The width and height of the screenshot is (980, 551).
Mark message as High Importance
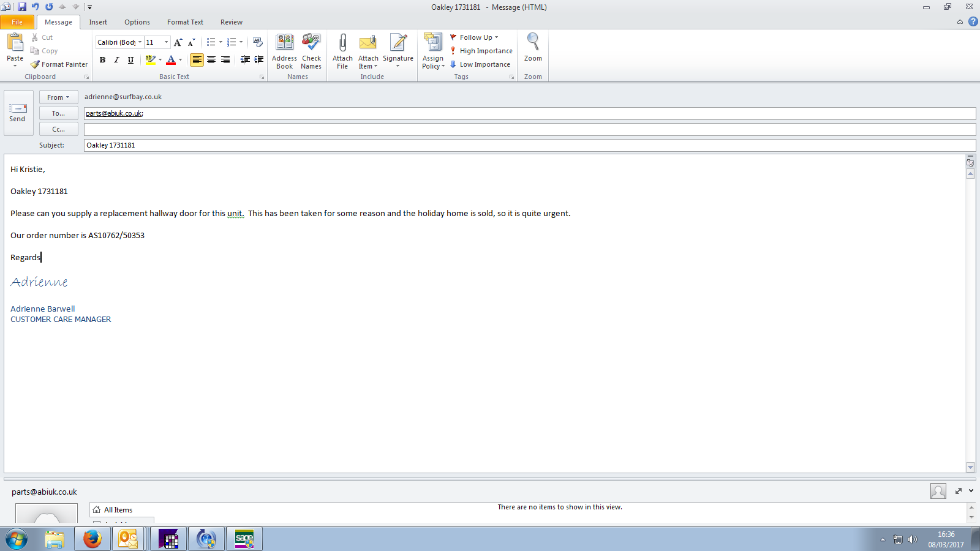(481, 51)
